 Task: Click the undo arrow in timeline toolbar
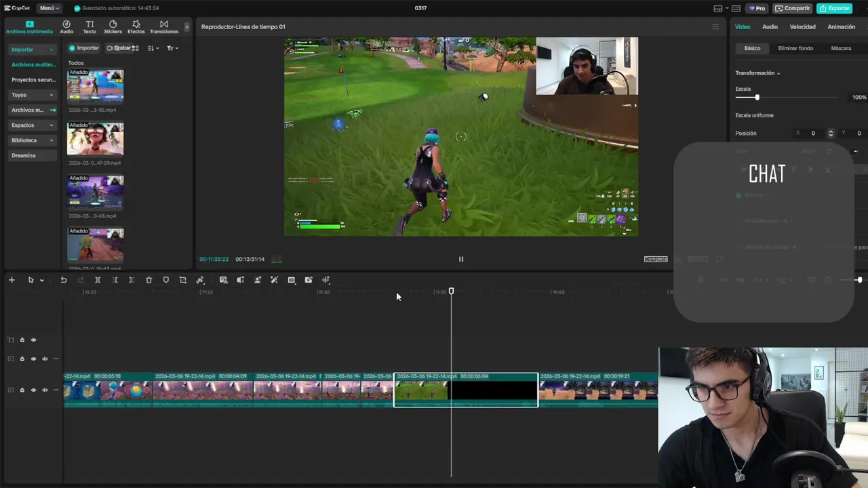(x=64, y=280)
